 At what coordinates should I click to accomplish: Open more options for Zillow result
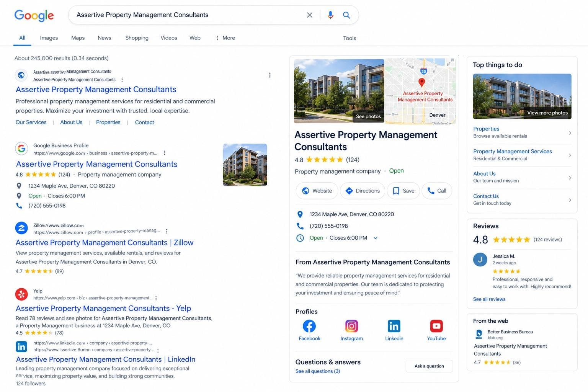167,231
